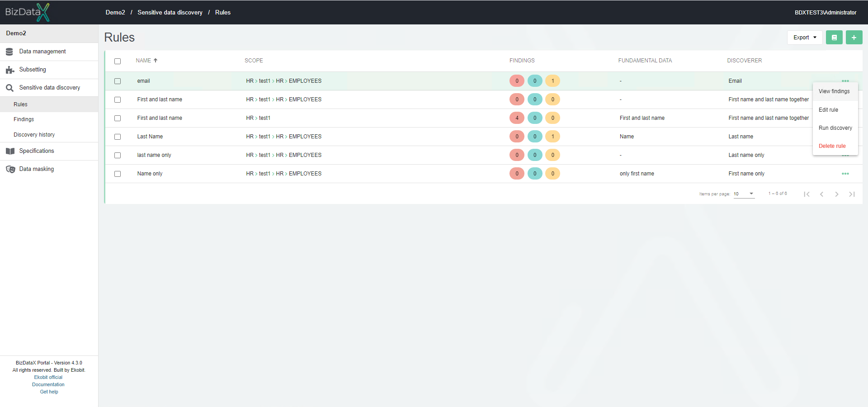Go to the first page arrow
The width and height of the screenshot is (868, 407).
click(x=807, y=194)
